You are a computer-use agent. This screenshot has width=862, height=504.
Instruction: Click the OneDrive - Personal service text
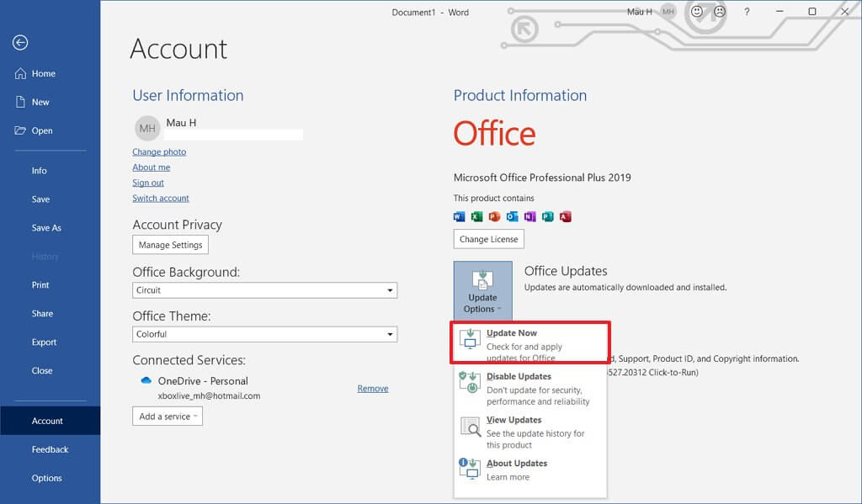203,381
